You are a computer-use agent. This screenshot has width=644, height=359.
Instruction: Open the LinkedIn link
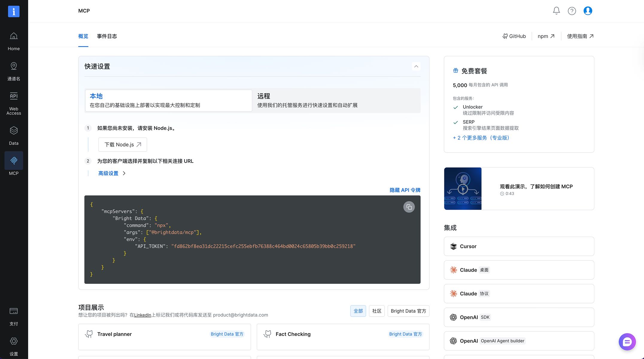pyautogui.click(x=142, y=315)
